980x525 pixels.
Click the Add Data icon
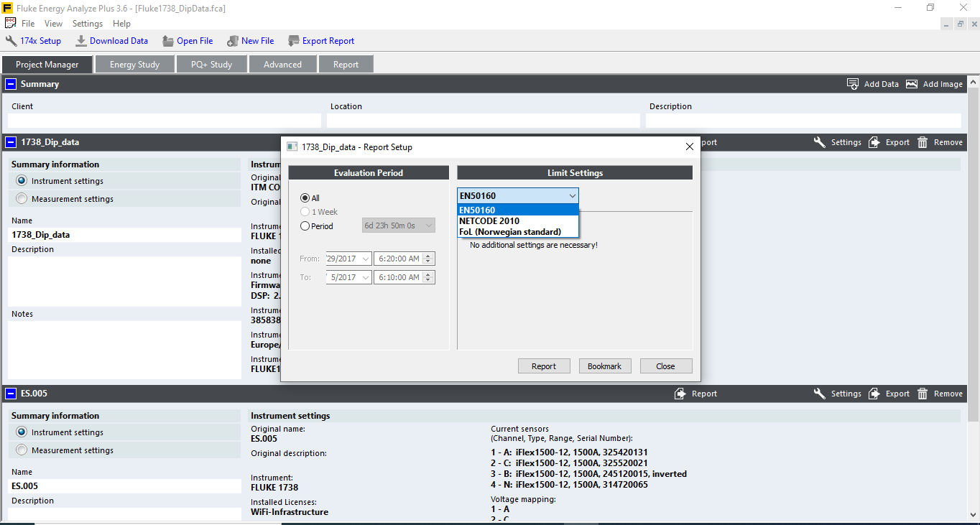pyautogui.click(x=853, y=84)
